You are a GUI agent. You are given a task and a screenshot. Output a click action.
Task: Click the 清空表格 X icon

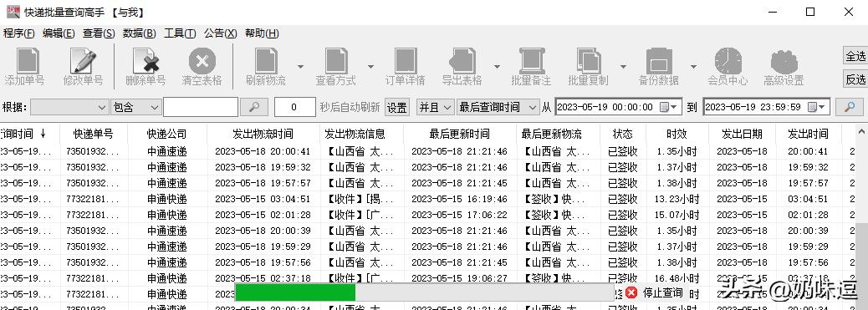pyautogui.click(x=202, y=60)
